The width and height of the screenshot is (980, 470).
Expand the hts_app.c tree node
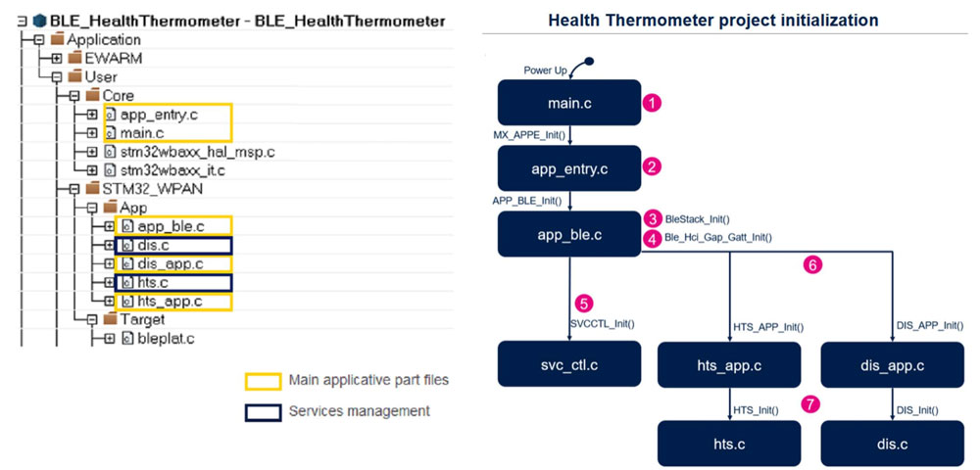pos(109,302)
